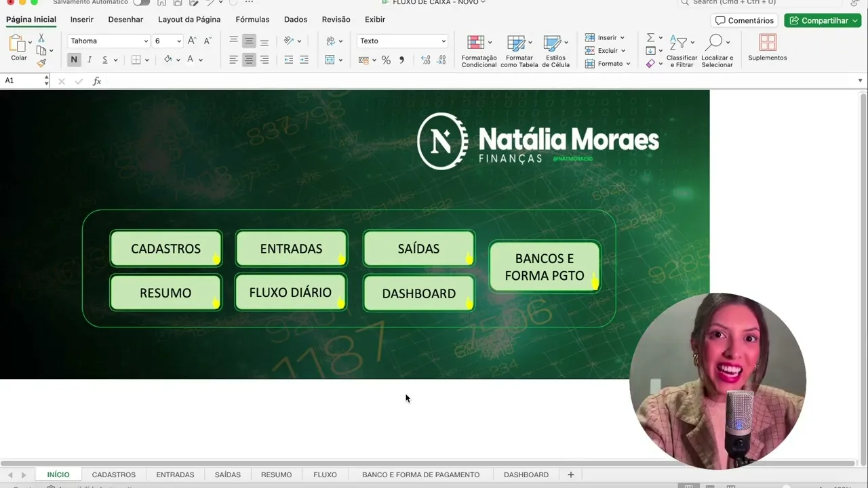
Task: Toggle italic formatting
Action: pyautogui.click(x=90, y=60)
